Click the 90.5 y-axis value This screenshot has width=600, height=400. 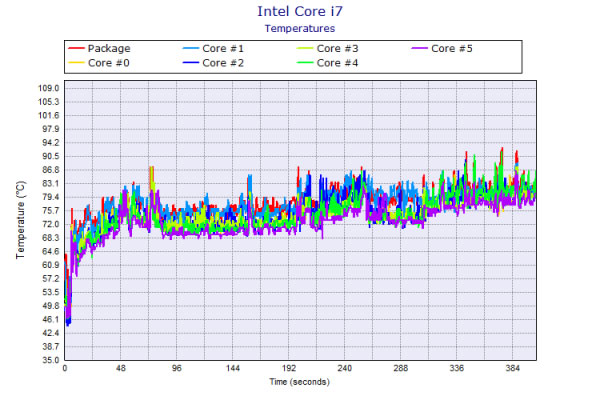(x=51, y=156)
